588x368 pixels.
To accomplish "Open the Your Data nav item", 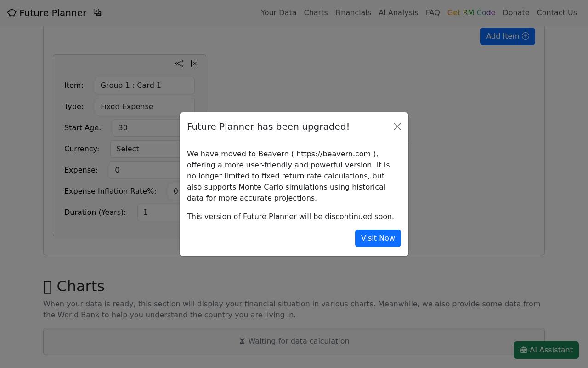I will 278,13.
